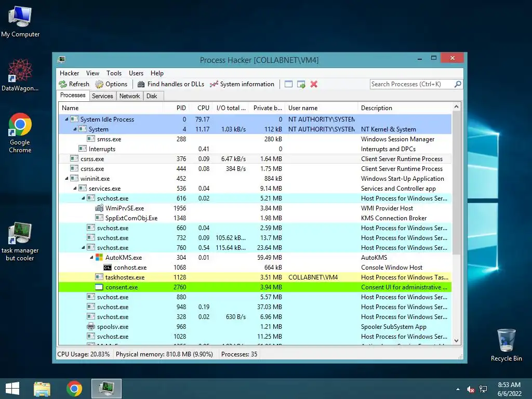Open the Users menu
This screenshot has height=399, width=532.
click(x=136, y=73)
